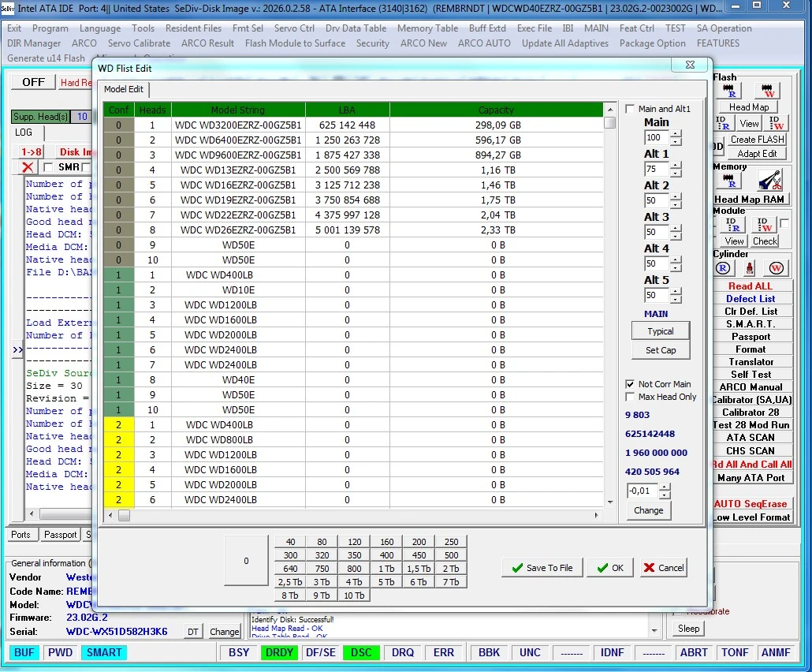Click the S.M.A.R.T. button
Image resolution: width=812 pixels, height=672 pixels.
pos(751,324)
